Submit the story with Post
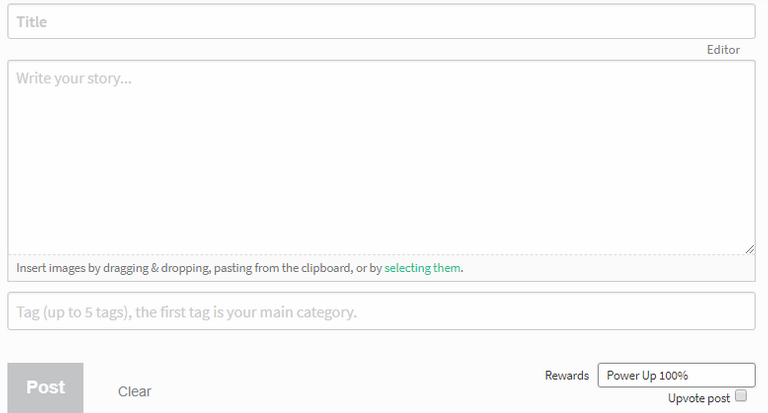The image size is (768, 413). pos(45,388)
